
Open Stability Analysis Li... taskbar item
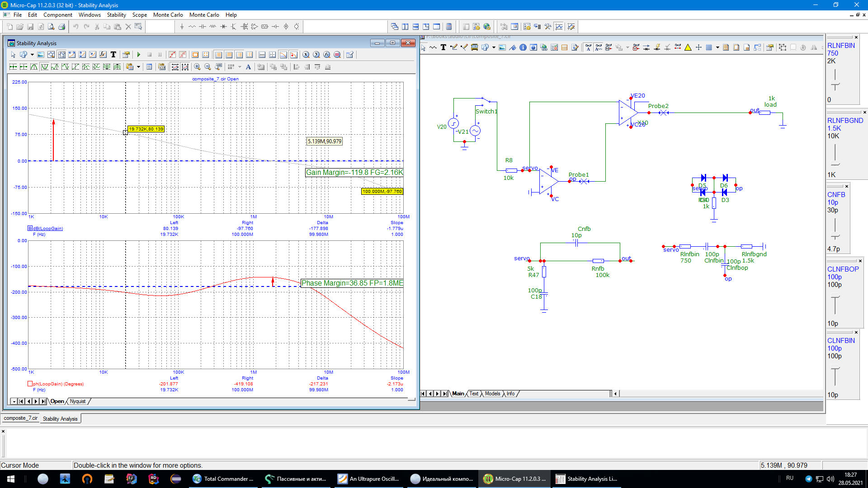(x=586, y=479)
